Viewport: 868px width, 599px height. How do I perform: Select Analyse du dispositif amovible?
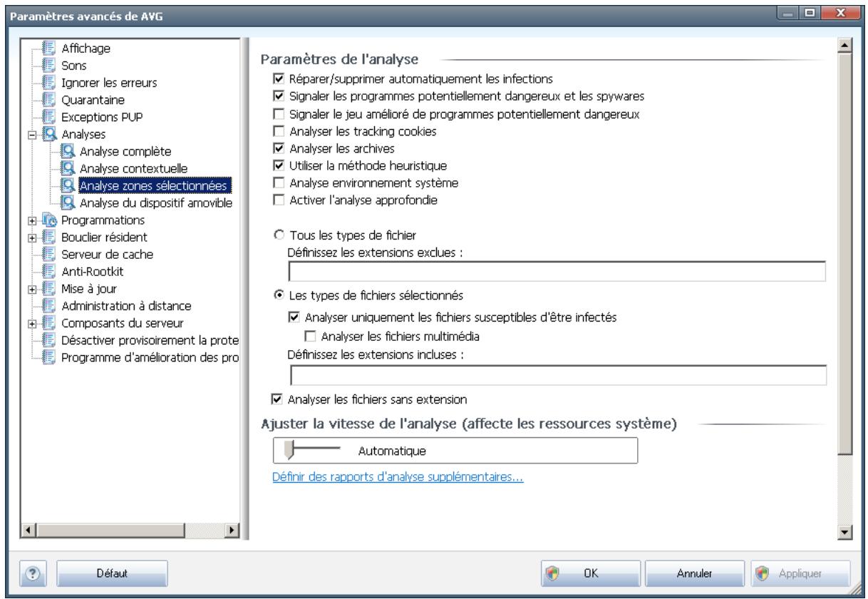(x=156, y=203)
